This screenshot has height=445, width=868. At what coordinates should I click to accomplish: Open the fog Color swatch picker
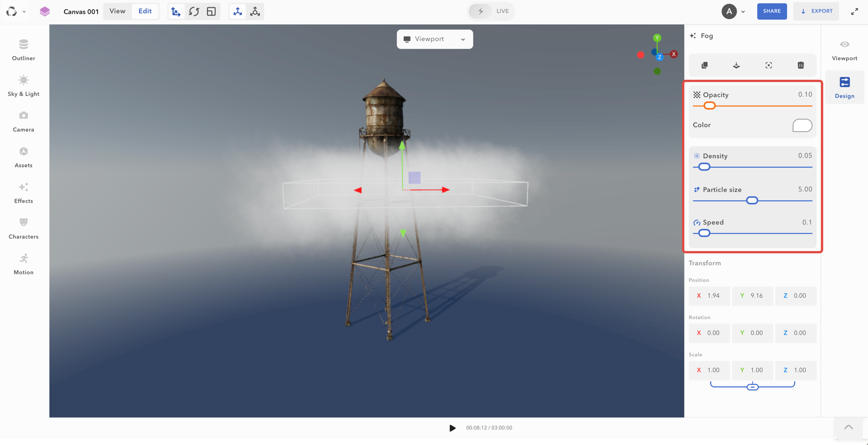tap(802, 125)
